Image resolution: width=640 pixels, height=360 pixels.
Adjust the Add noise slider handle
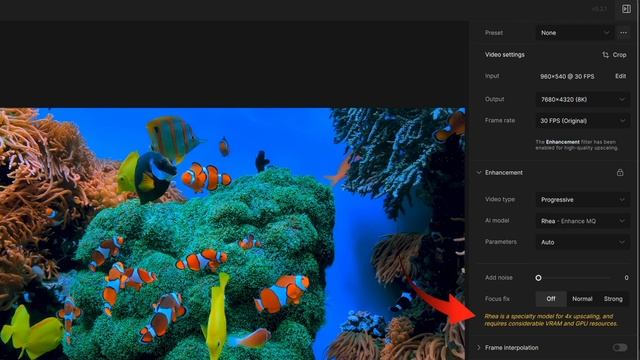538,278
